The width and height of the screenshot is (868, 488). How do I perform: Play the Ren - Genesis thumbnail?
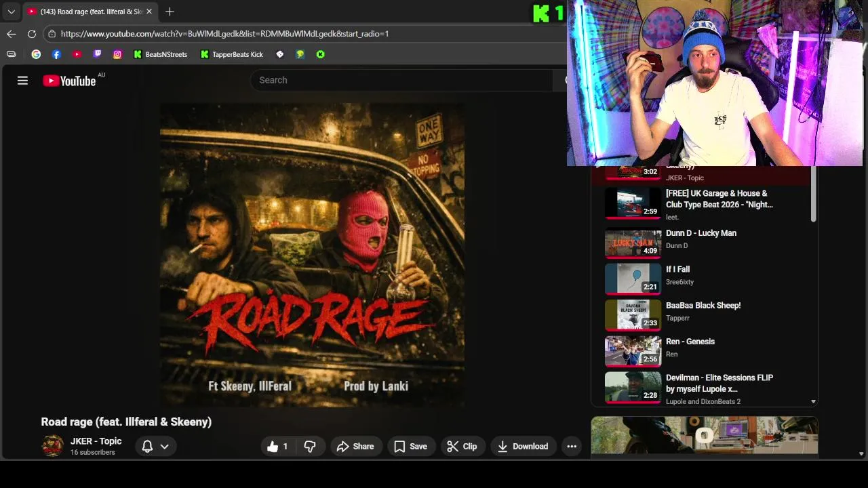[633, 351]
